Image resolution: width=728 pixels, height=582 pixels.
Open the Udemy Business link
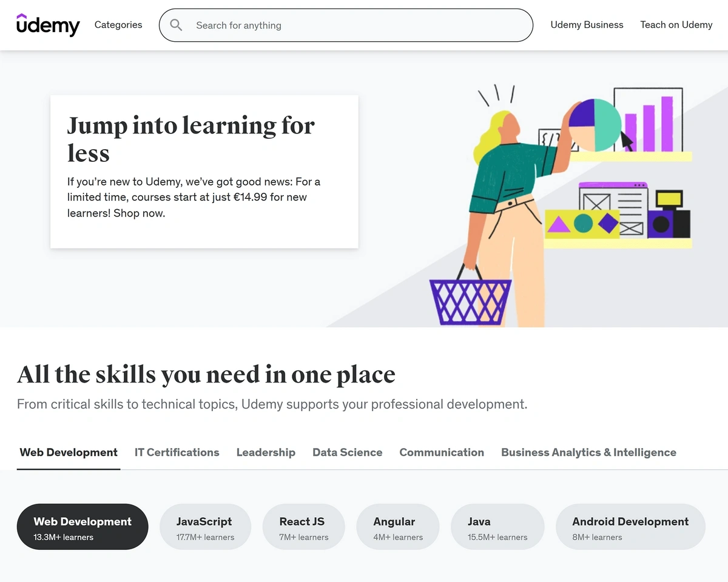click(x=587, y=25)
